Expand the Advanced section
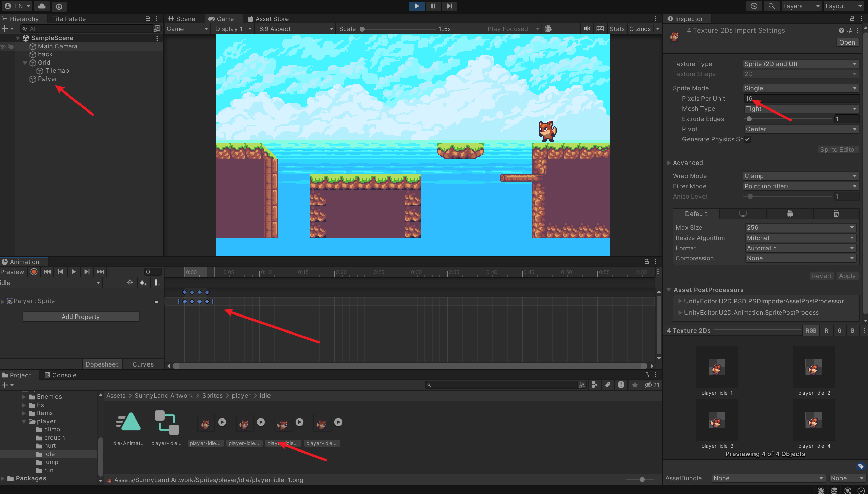Viewport: 868px width, 494px height. [688, 163]
